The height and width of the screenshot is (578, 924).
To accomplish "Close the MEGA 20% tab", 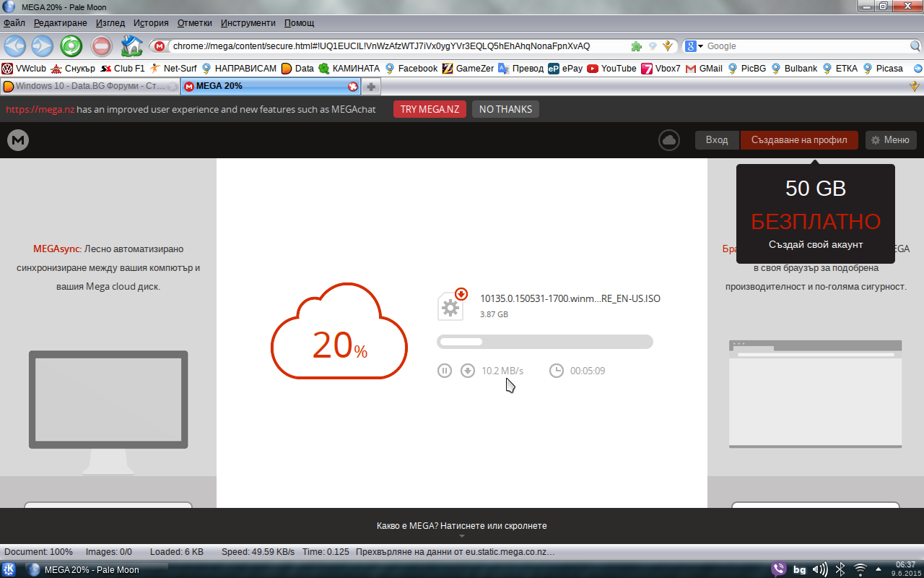I will (x=353, y=87).
